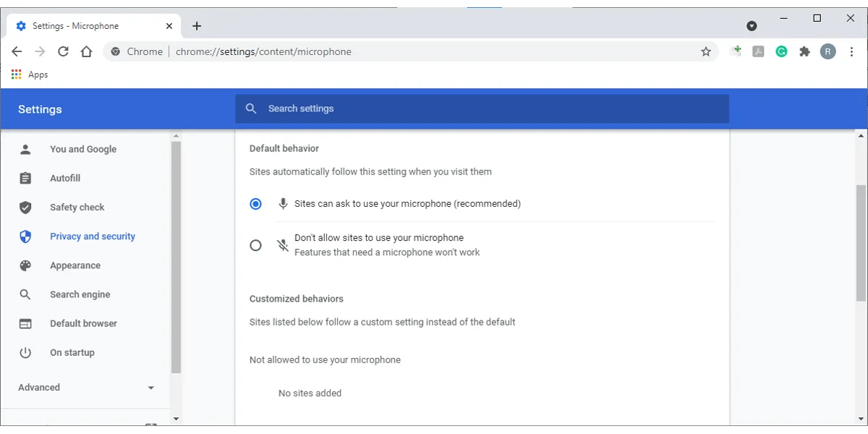Click the On startup power icon
The height and width of the screenshot is (434, 868).
tap(25, 352)
